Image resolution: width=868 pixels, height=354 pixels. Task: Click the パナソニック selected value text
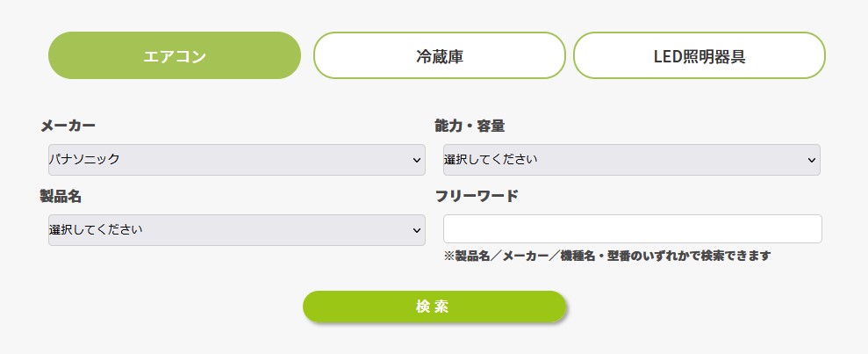coord(84,160)
